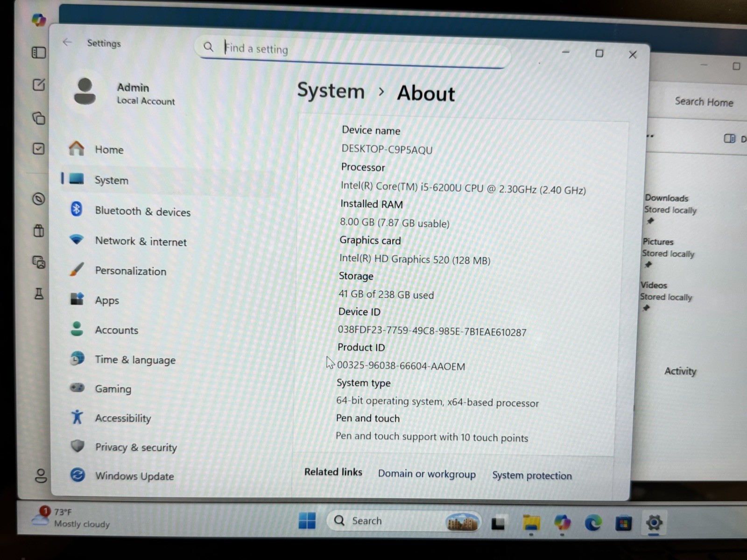Click the Gaming controller icon
The height and width of the screenshot is (560, 747).
click(x=77, y=387)
